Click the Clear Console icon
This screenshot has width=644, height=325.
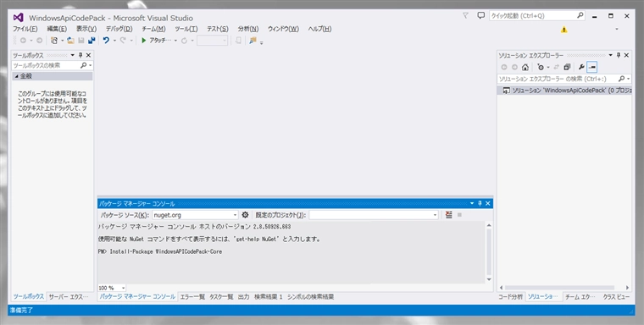click(448, 215)
